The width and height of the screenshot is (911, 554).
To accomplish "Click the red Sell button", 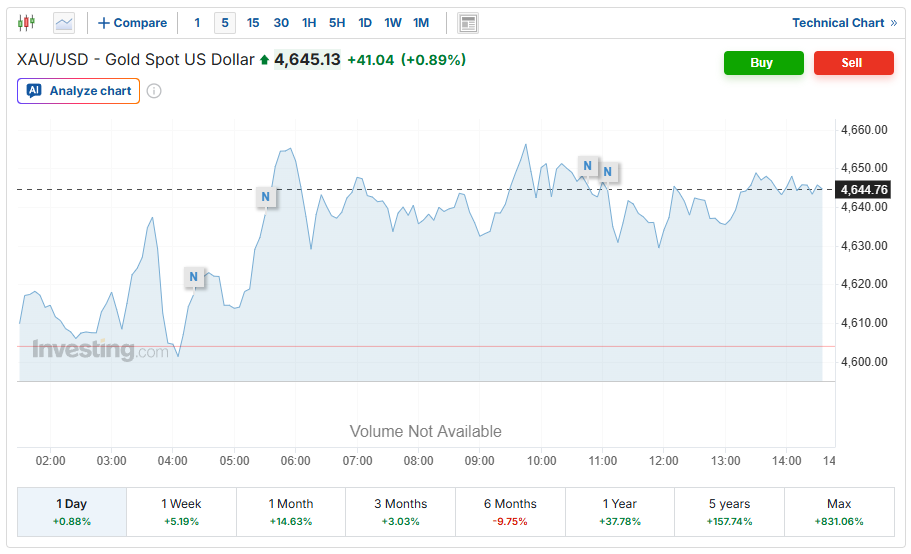I will [x=853, y=63].
